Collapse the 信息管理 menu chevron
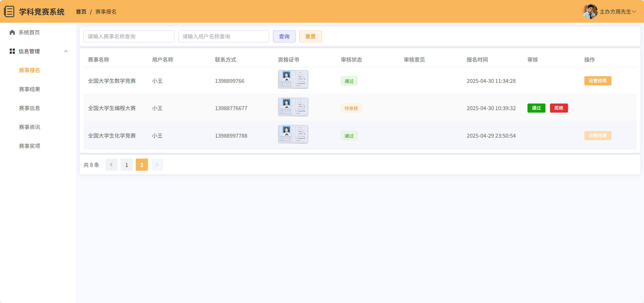Viewport: 644px width, 303px height. click(66, 51)
